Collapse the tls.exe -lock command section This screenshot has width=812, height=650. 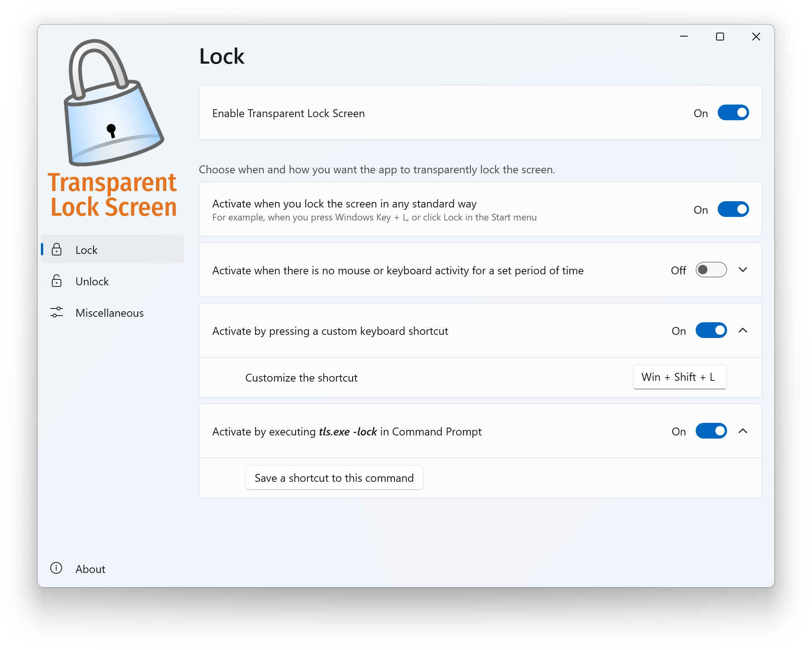[x=743, y=431]
